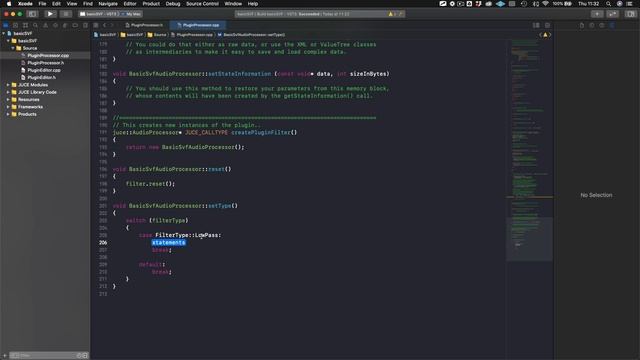This screenshot has width=640, height=360.
Task: Collapse the basicSVF group folder
Action: coord(8,41)
